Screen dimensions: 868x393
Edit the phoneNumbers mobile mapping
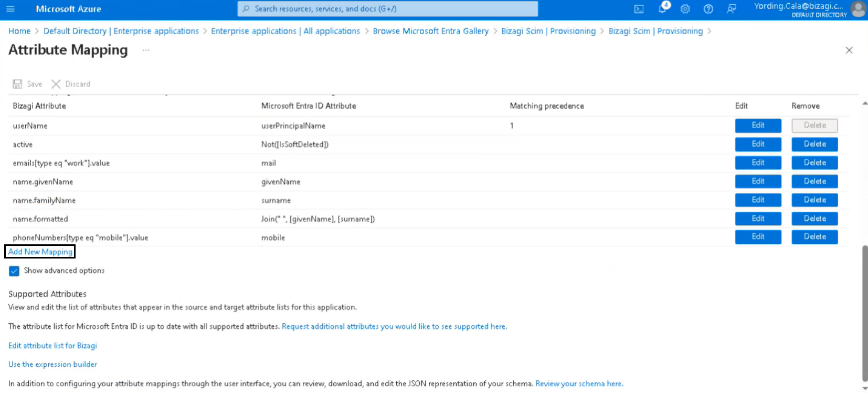[758, 237]
